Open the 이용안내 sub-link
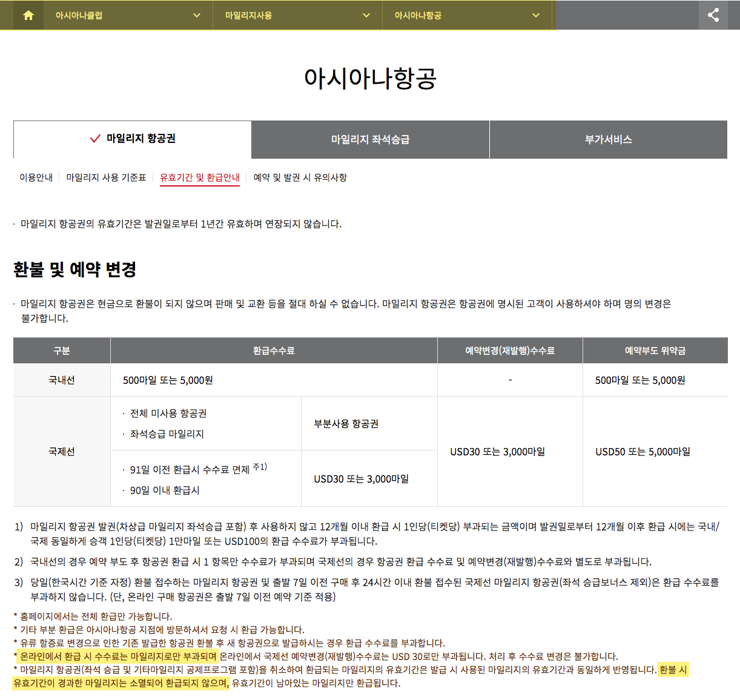The width and height of the screenshot is (740, 700). pyautogui.click(x=36, y=177)
